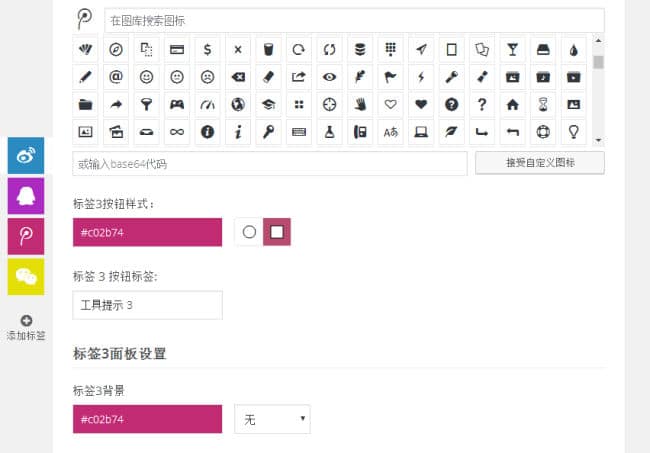Pick the light bulb icon
This screenshot has height=453, width=650.
[574, 132]
